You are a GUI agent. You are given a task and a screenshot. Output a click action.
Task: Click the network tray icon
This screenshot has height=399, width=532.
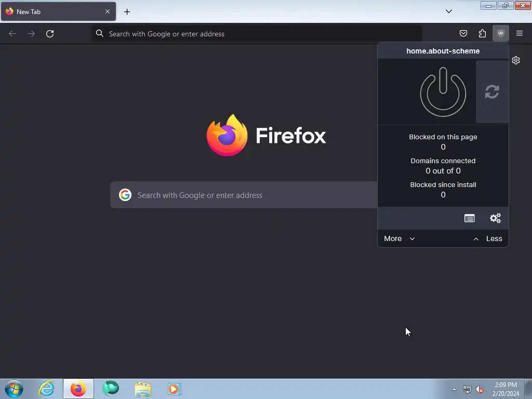tap(467, 390)
